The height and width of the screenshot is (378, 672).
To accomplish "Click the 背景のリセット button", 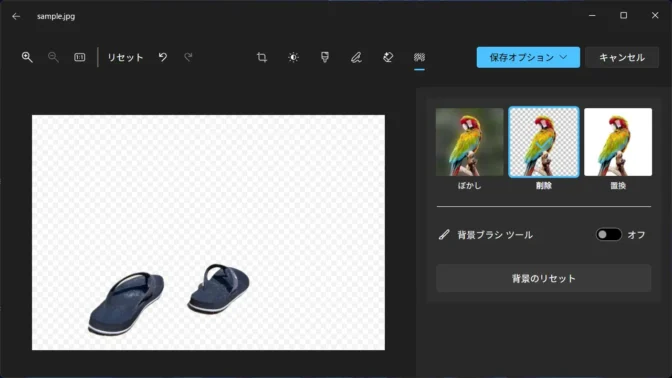I will click(543, 279).
